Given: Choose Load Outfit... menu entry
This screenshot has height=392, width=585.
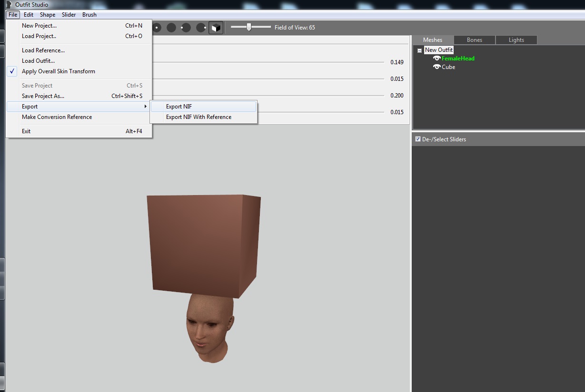Looking at the screenshot, I should tap(79, 61).
